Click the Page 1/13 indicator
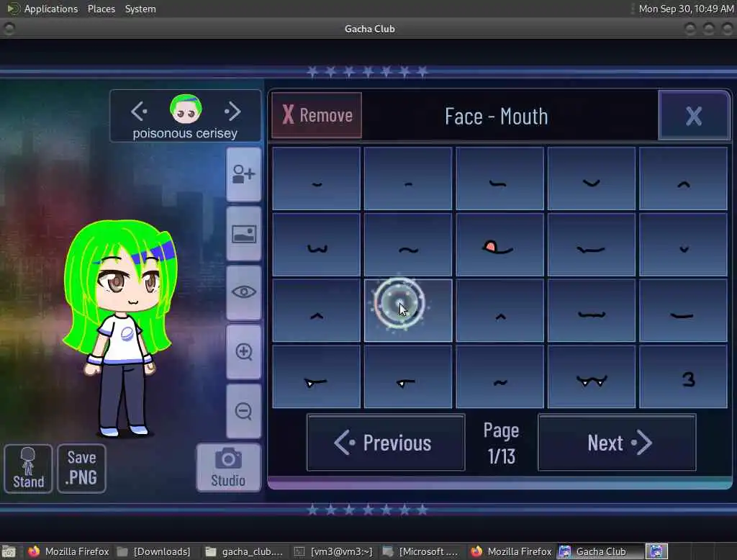This screenshot has height=560, width=737. coord(502,443)
